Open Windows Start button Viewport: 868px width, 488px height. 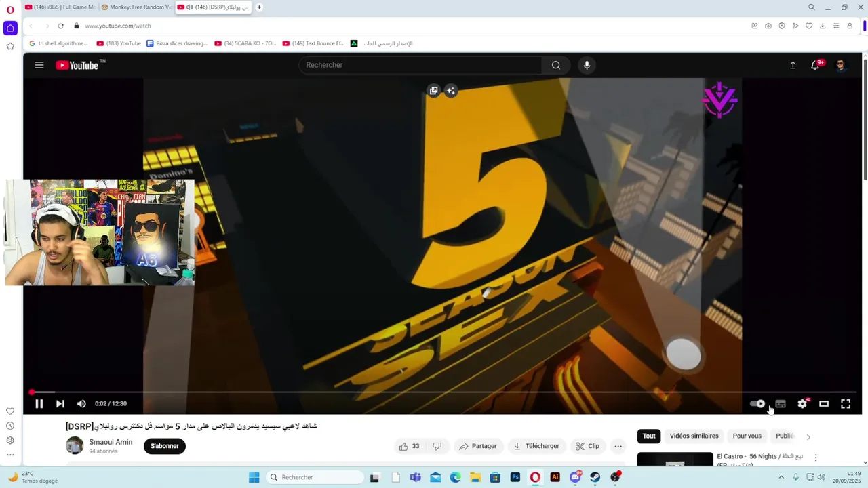coord(254,477)
